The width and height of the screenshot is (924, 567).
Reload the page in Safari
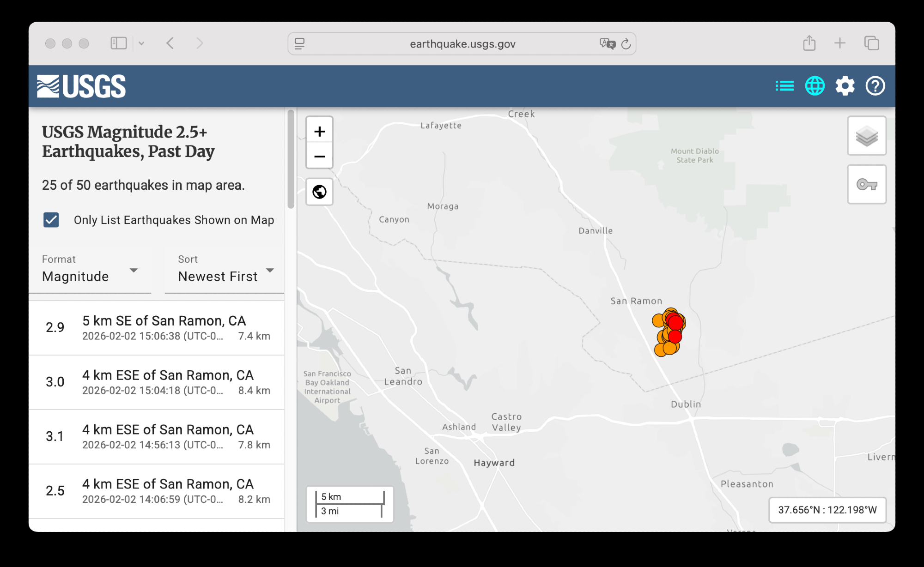point(626,44)
